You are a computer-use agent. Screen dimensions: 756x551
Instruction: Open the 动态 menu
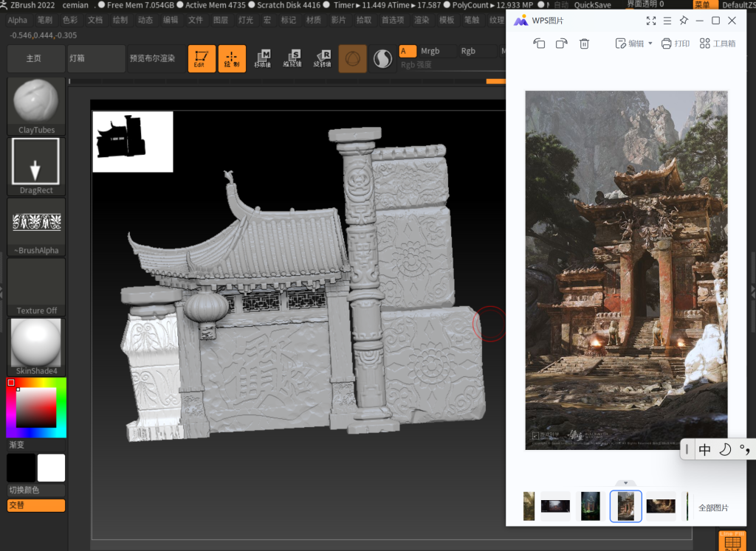(145, 20)
